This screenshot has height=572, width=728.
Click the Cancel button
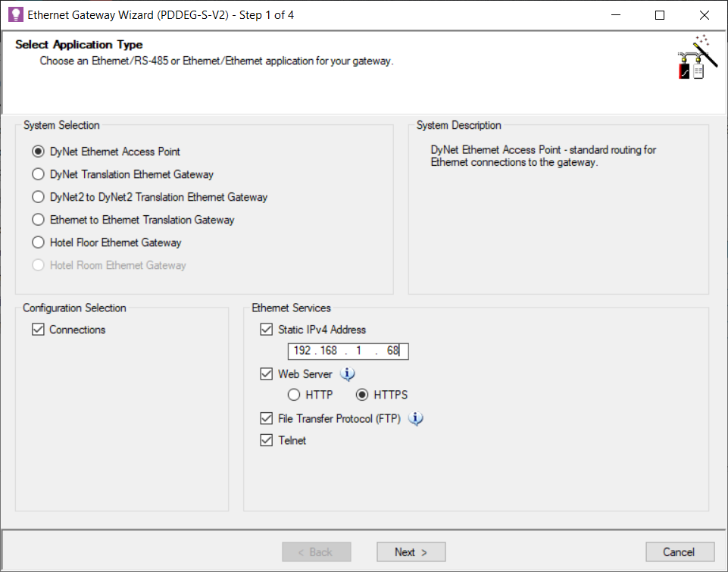click(680, 552)
